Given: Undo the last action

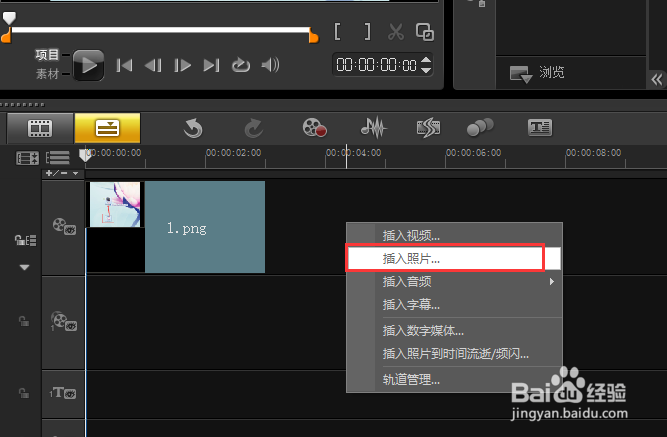Looking at the screenshot, I should click(193, 128).
